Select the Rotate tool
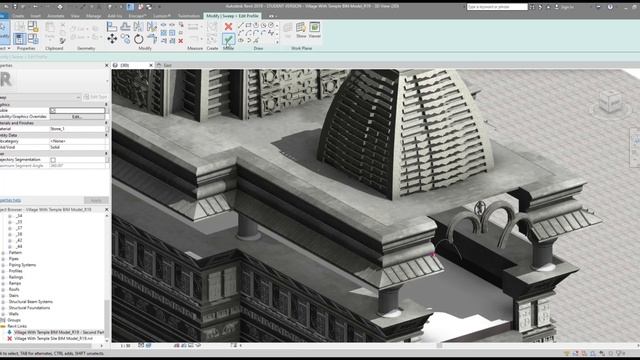This screenshot has height=360, width=640. pos(139,39)
